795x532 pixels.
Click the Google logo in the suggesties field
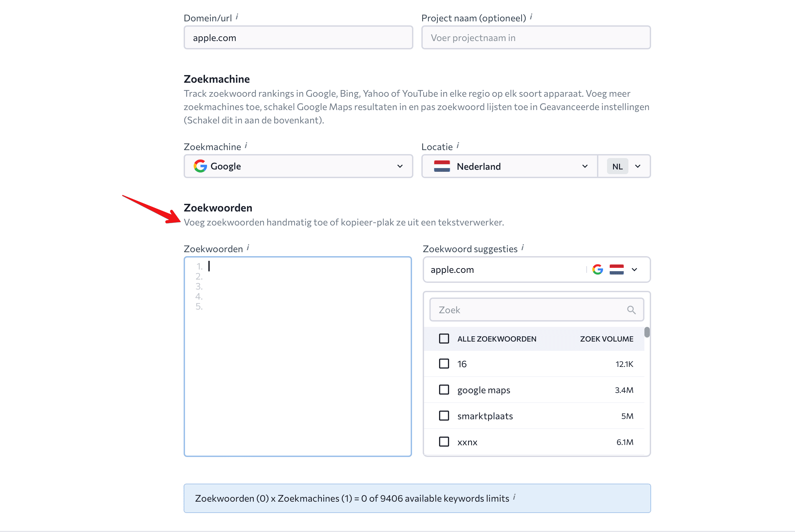(x=597, y=270)
